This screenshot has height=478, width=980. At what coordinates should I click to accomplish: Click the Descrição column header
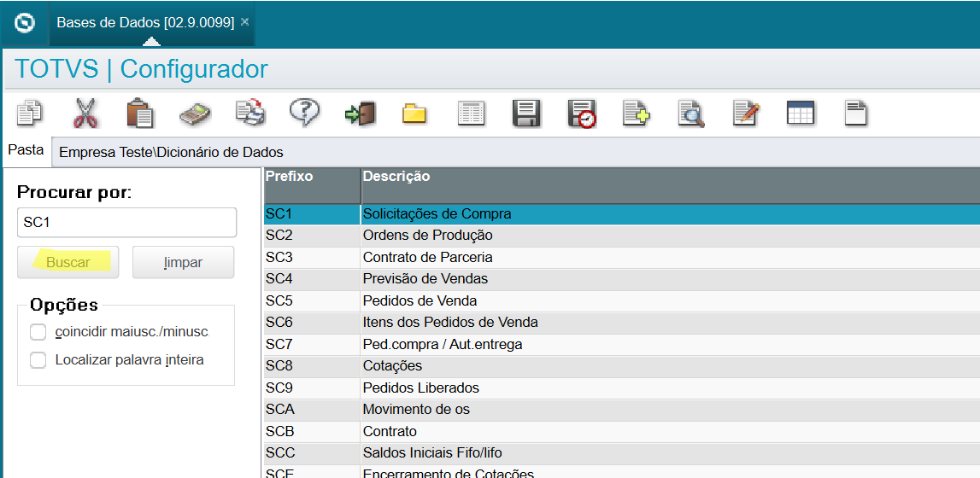[671, 185]
